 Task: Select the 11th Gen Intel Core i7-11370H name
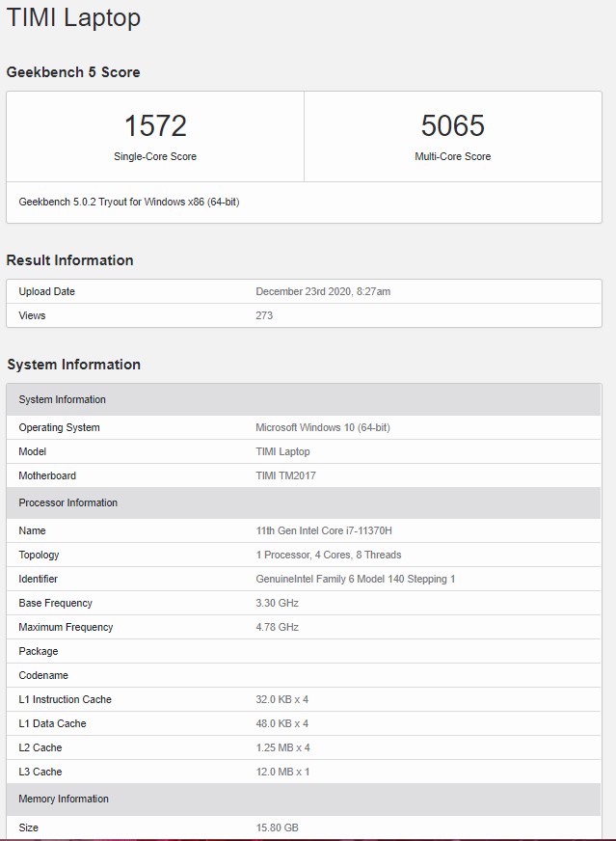324,530
